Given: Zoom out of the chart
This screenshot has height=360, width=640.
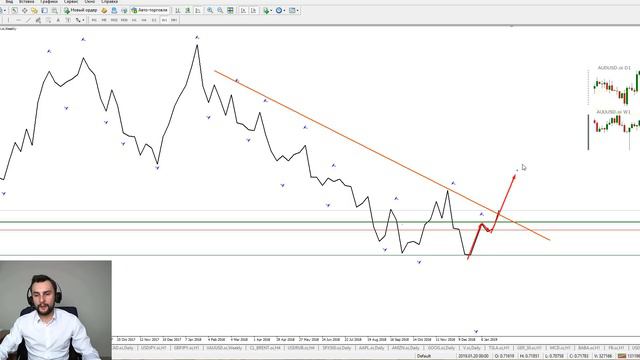Looking at the screenshot, I should (220, 10).
